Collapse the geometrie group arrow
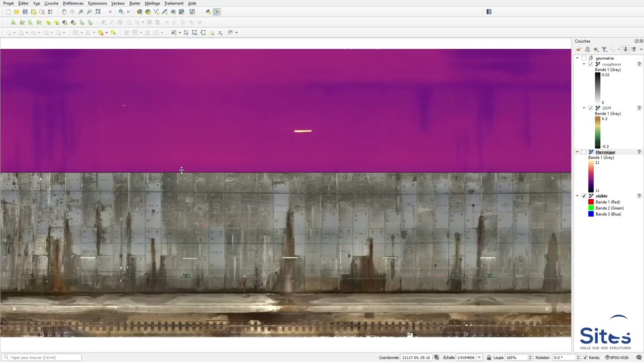 tap(577, 58)
